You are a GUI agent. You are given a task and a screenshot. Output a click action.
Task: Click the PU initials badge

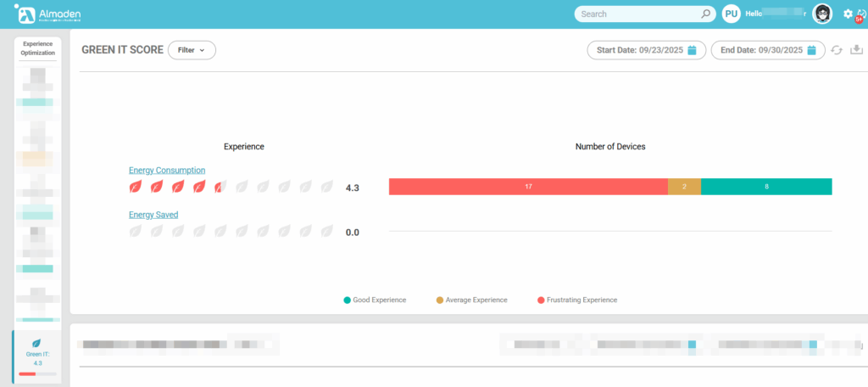[731, 14]
